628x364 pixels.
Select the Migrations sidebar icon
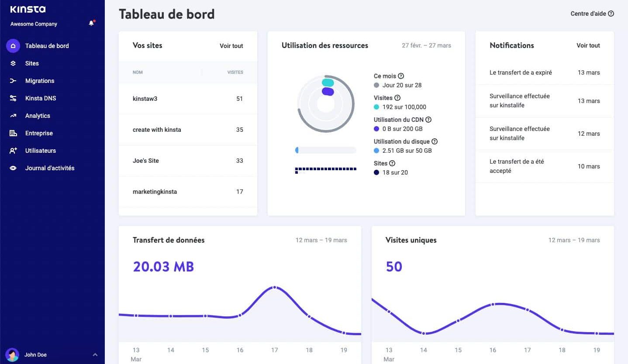pyautogui.click(x=13, y=81)
